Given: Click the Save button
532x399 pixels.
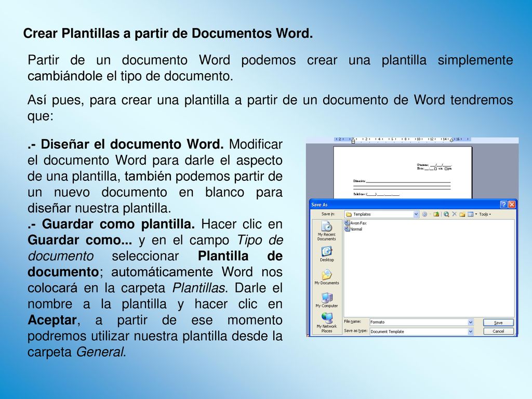Looking at the screenshot, I should pos(498,323).
